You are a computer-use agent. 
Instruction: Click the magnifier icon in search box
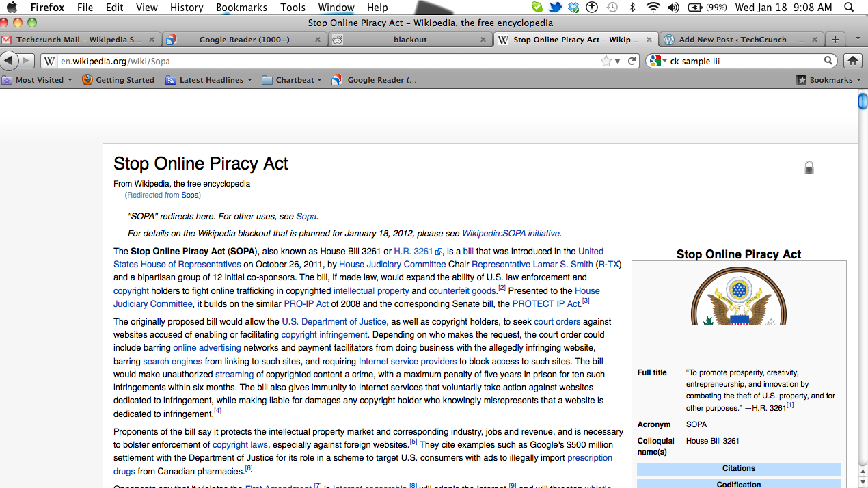point(828,61)
